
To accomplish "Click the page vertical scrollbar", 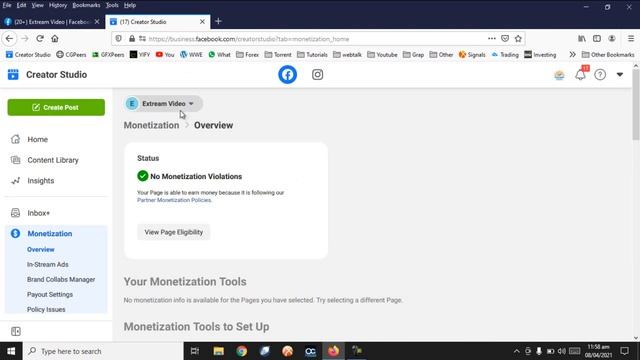I will pos(636,104).
